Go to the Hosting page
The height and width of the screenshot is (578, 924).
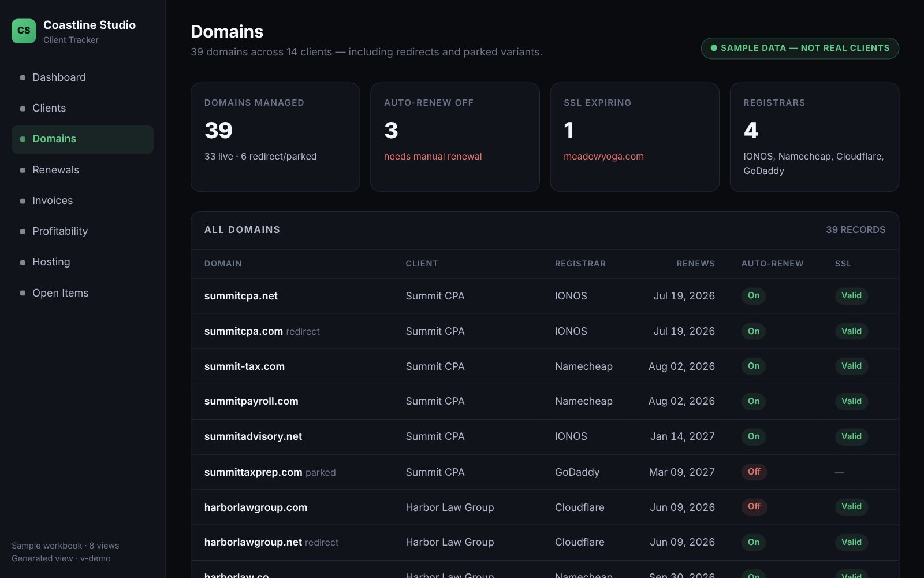pyautogui.click(x=83, y=262)
